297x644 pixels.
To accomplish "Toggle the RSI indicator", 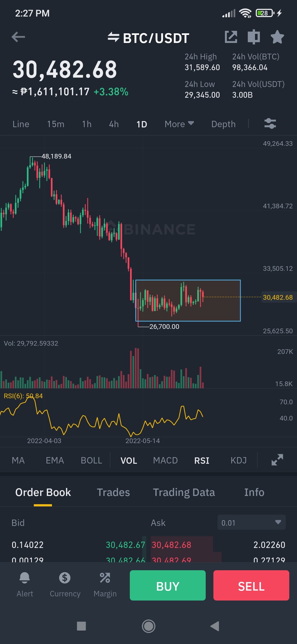I will pyautogui.click(x=202, y=460).
